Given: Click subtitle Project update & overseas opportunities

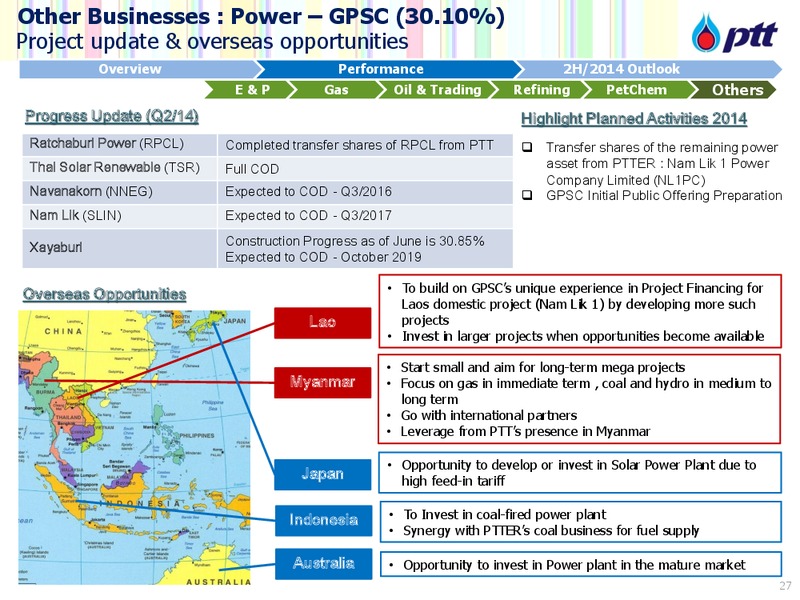Looking at the screenshot, I should coord(212,41).
